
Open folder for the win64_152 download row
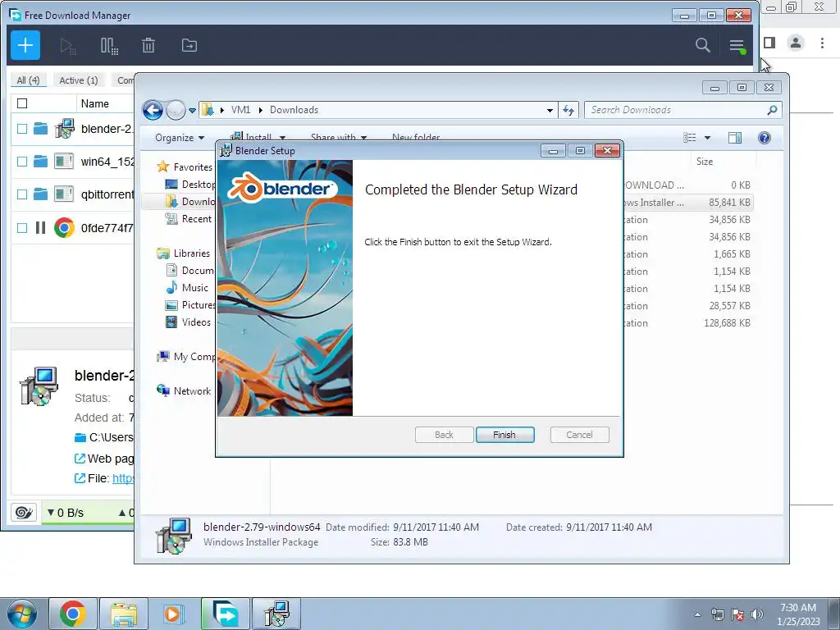[41, 162]
